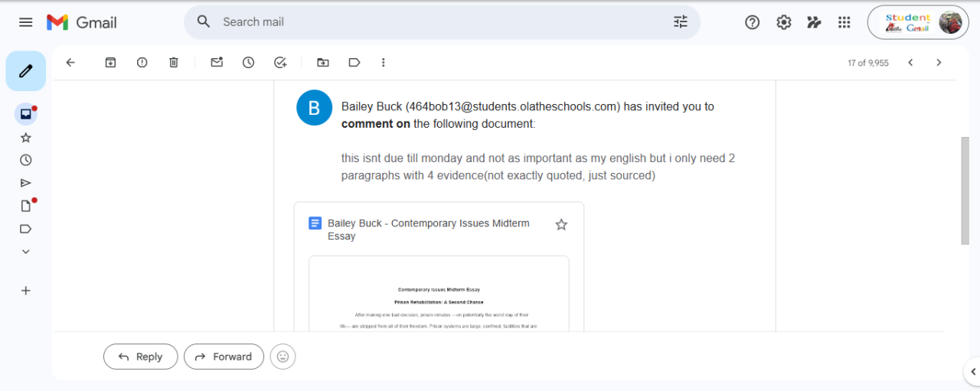Archive this email conversation

point(110,63)
